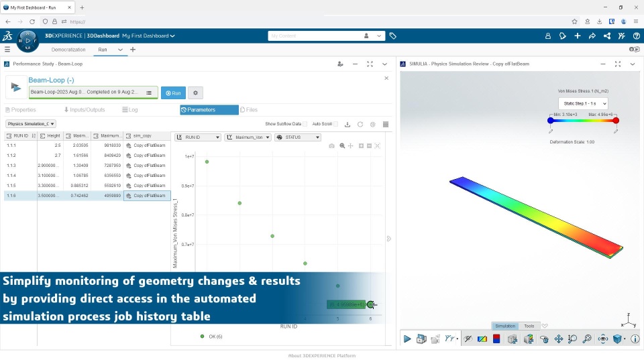Screen dimensions: 644x362
Task: Click the 3DEXPERIENCE compass
Action: tap(28, 41)
